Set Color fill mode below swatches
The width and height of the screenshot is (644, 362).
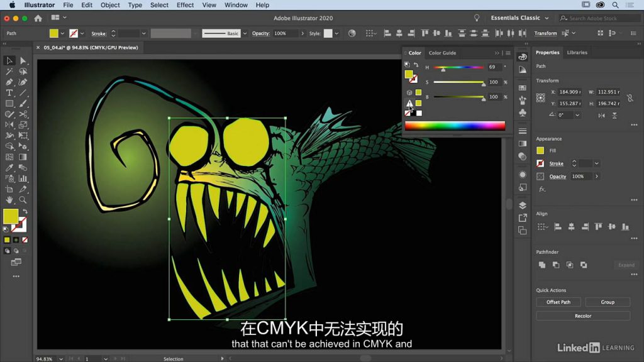[7, 239]
